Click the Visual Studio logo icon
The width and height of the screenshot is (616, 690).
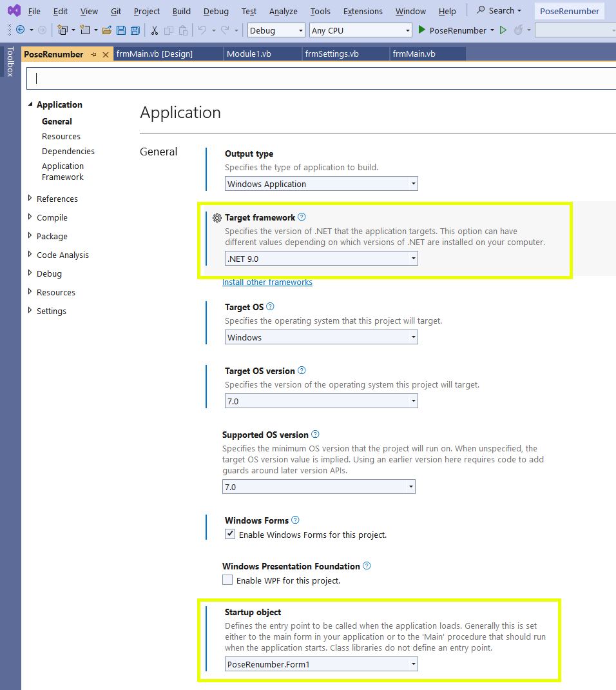14,10
